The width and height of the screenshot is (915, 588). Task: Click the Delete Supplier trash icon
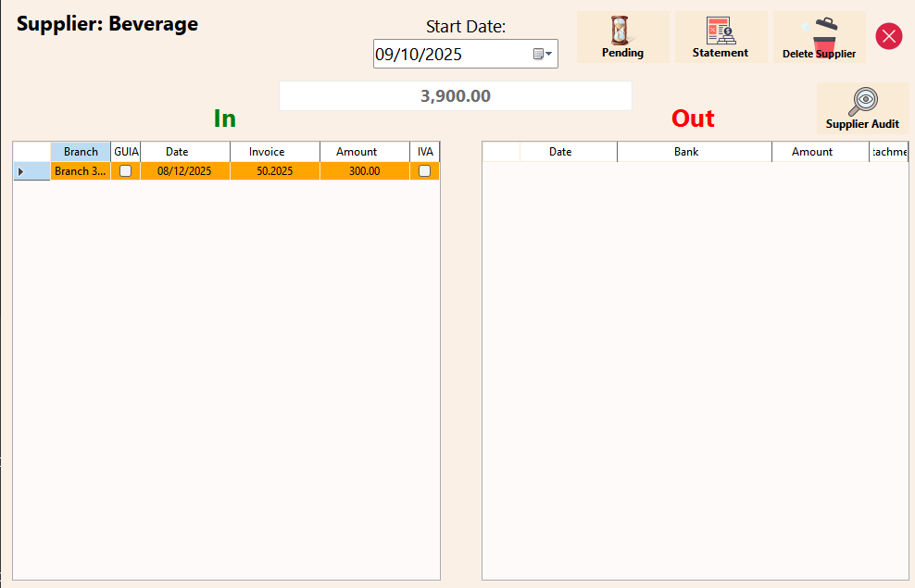pyautogui.click(x=819, y=37)
